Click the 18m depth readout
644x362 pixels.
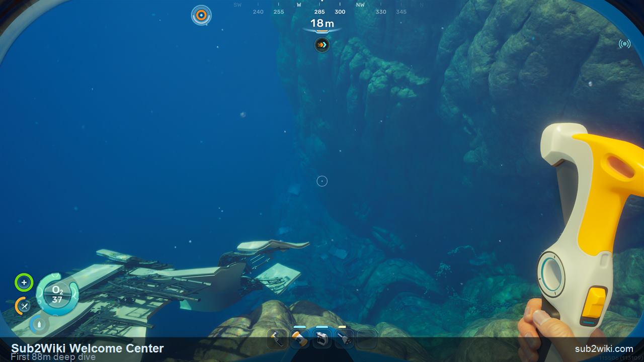(x=322, y=23)
